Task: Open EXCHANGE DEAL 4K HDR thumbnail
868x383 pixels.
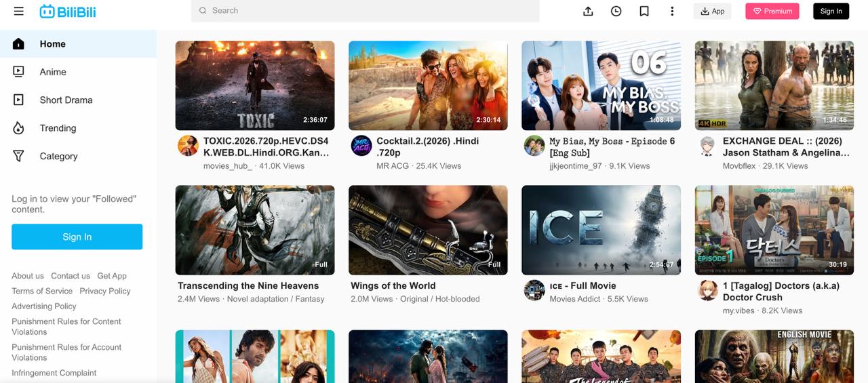Action: pos(774,85)
